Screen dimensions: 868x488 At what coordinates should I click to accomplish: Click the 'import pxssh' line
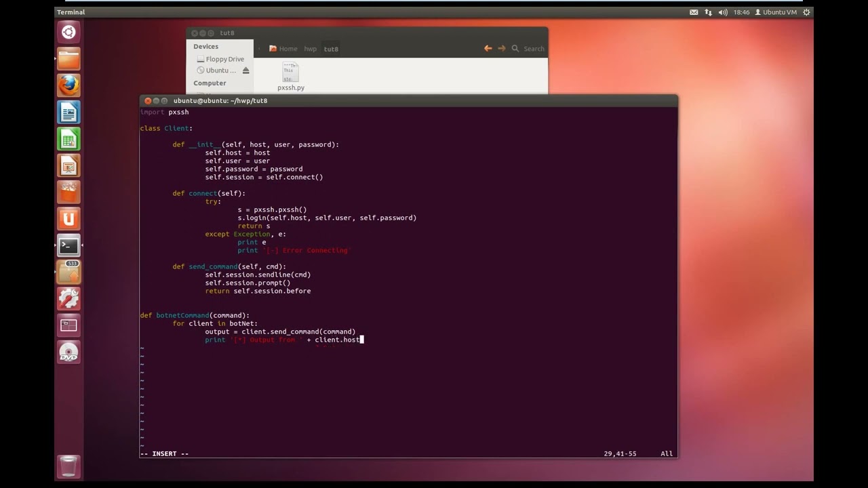[165, 112]
